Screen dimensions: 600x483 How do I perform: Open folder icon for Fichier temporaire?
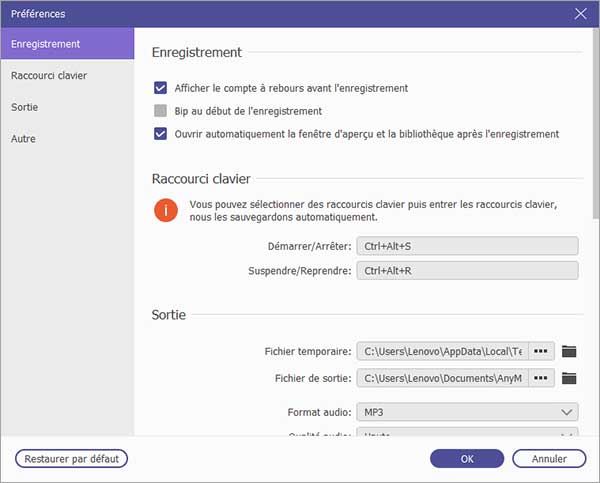click(x=570, y=351)
